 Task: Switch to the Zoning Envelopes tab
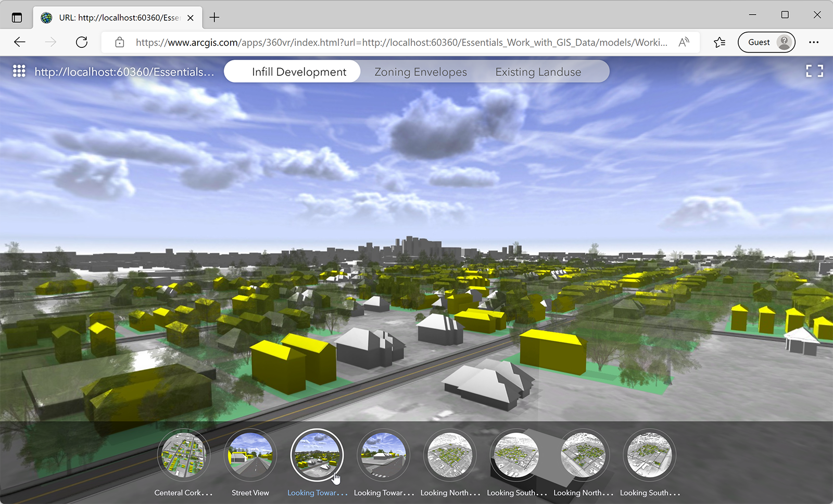pyautogui.click(x=420, y=71)
